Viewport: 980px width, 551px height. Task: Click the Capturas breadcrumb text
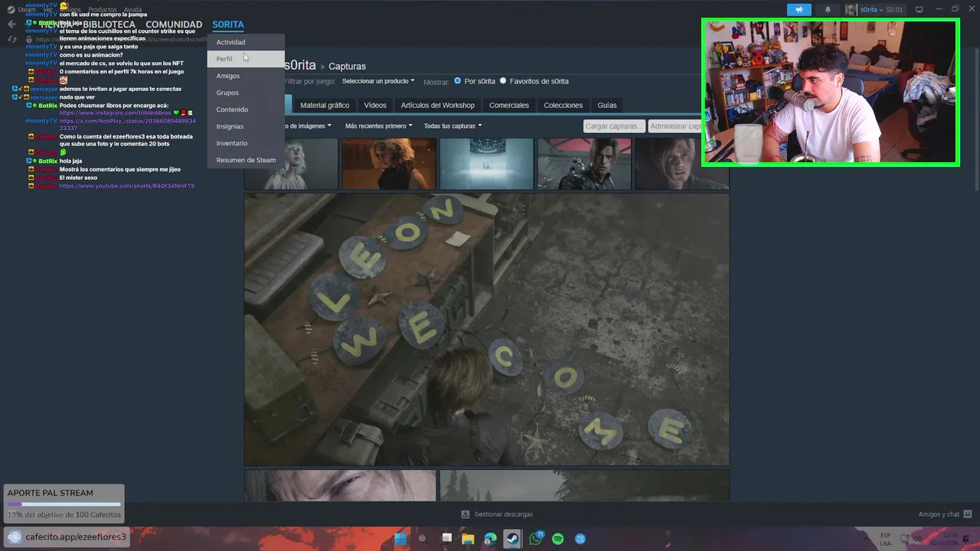click(x=347, y=67)
